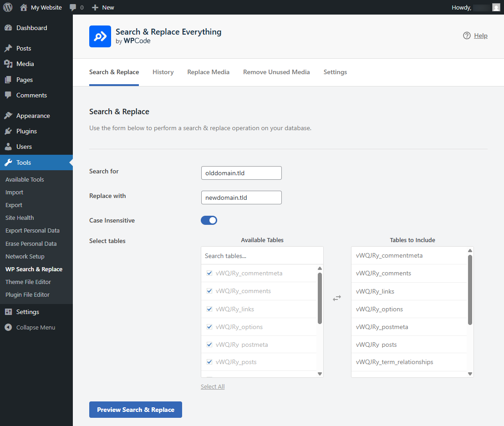This screenshot has width=504, height=426.
Task: Open the New content menu in admin bar
Action: click(x=103, y=7)
